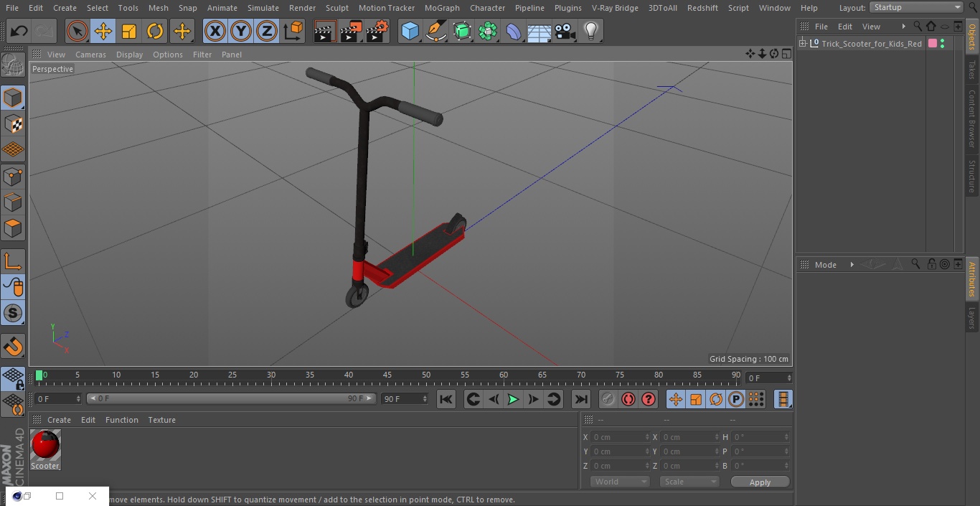Add a Floor environment object
Screen dimensions: 980x506
click(540, 31)
